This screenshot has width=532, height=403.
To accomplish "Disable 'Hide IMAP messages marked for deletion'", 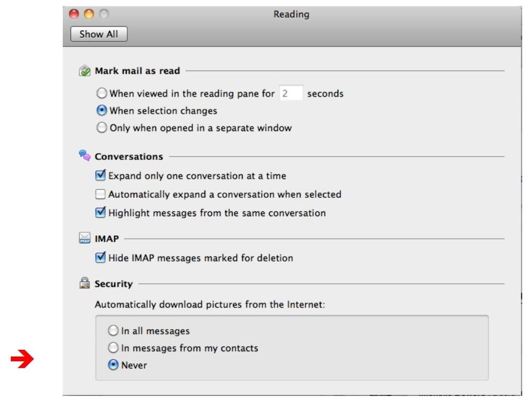I will pos(100,258).
